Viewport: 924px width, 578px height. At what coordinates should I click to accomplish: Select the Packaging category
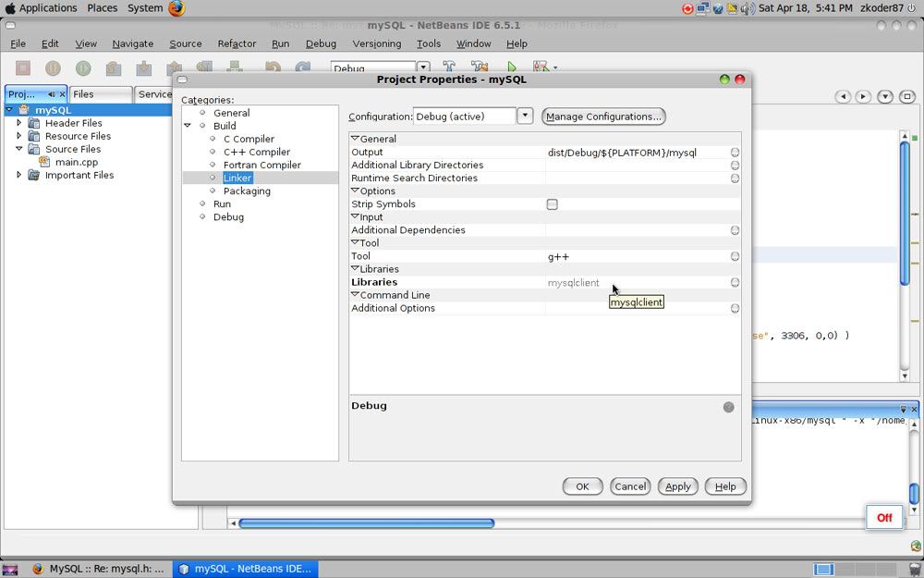point(247,191)
